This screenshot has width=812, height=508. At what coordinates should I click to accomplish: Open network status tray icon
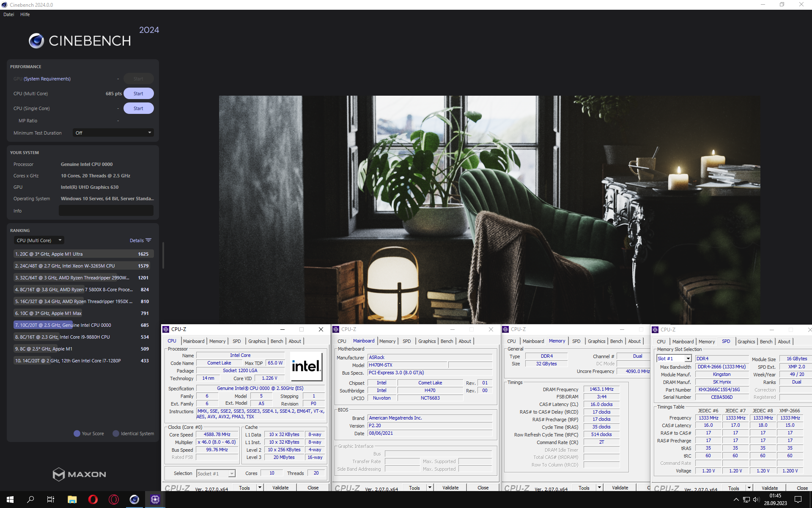click(x=746, y=500)
